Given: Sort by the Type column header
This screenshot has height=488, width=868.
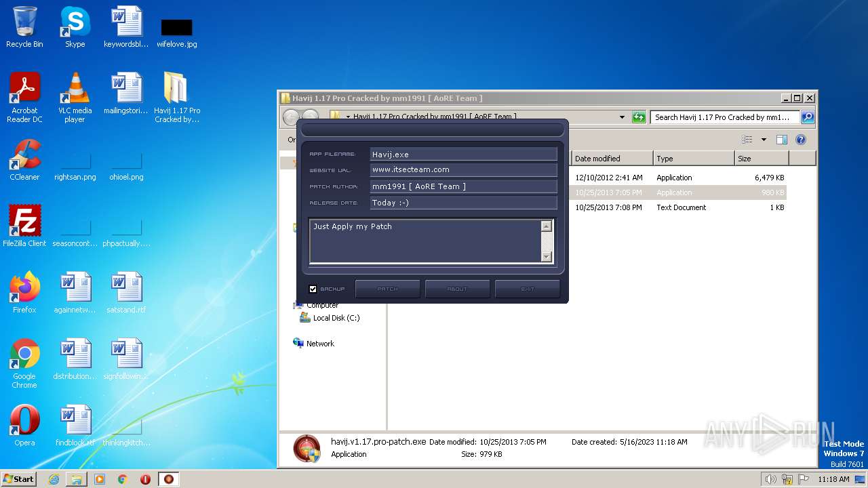Looking at the screenshot, I should coord(694,159).
